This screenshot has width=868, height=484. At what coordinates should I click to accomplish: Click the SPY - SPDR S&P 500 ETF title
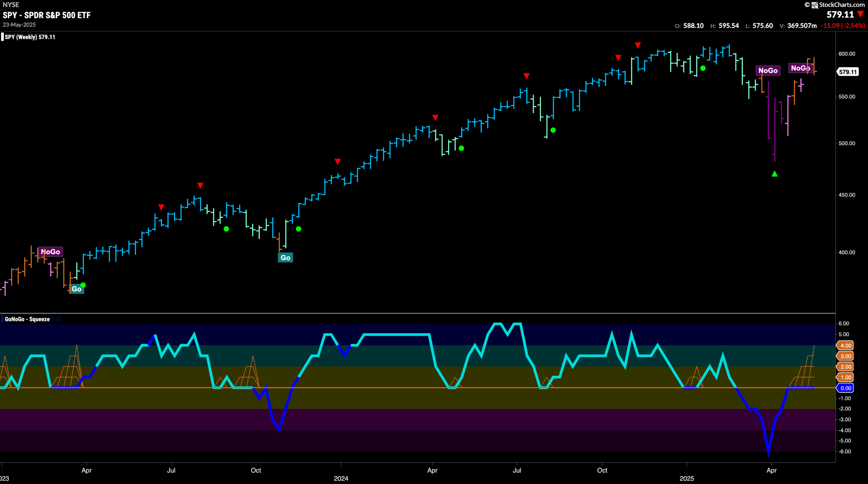47,15
